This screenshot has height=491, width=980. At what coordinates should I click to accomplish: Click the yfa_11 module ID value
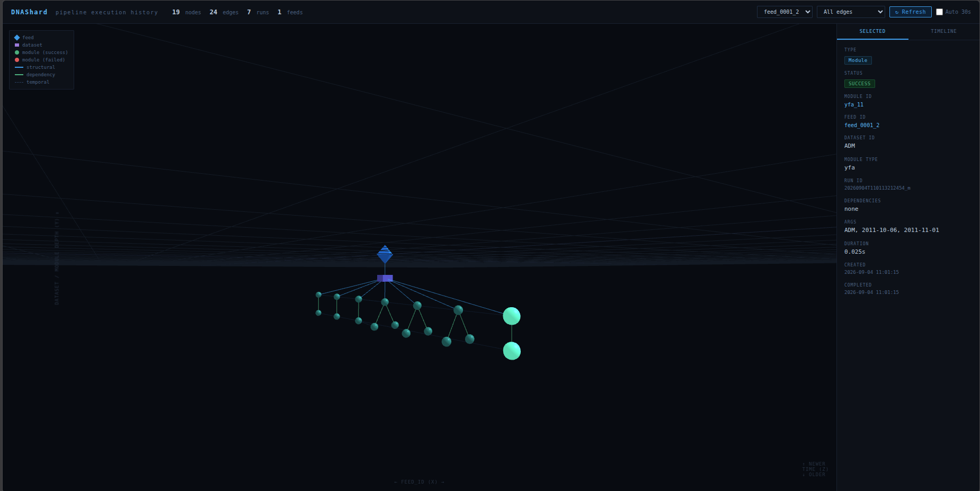853,105
